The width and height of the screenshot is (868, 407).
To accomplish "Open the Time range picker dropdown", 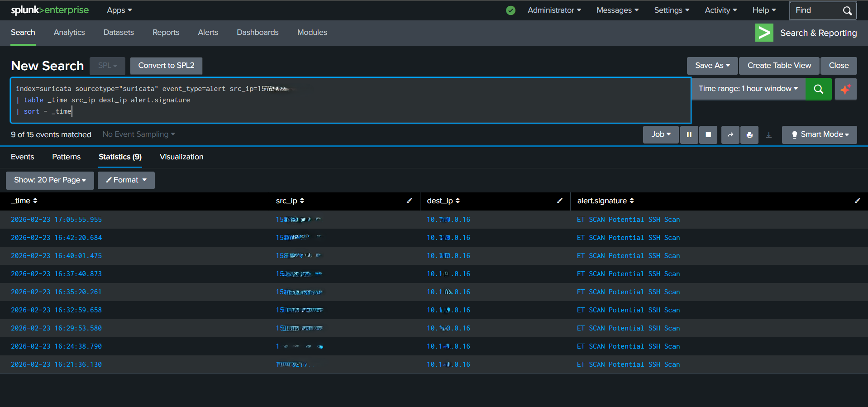I will [x=748, y=89].
